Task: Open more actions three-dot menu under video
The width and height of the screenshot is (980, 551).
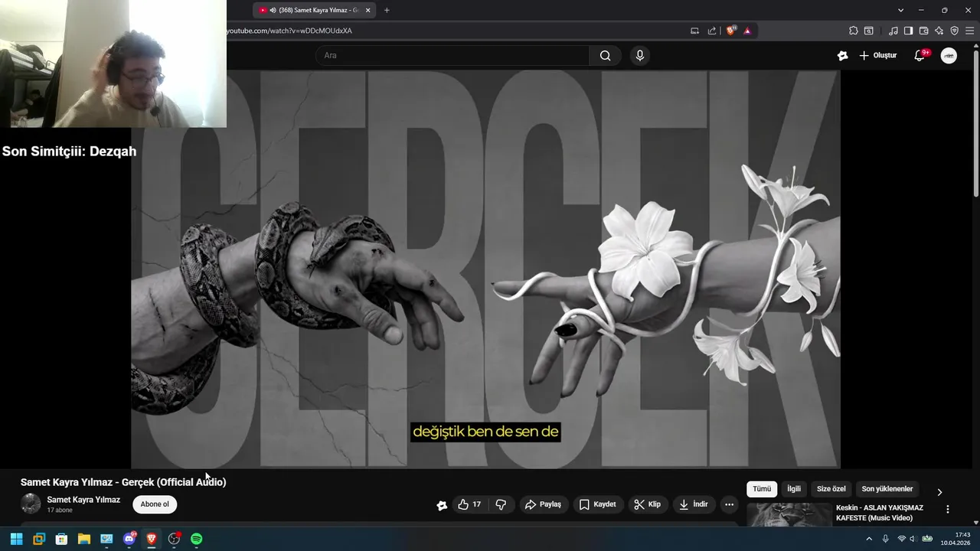Action: [x=729, y=504]
